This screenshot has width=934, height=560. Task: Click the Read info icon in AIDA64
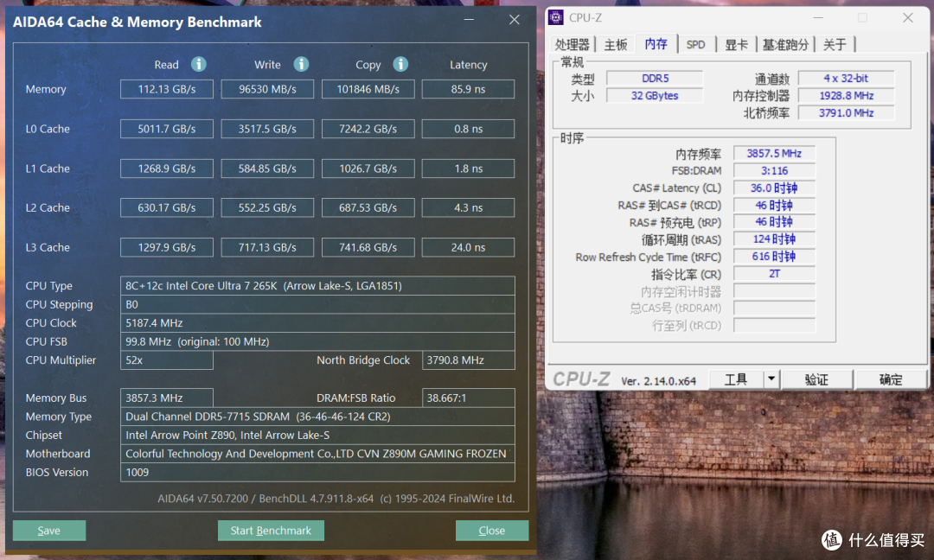pos(198,64)
